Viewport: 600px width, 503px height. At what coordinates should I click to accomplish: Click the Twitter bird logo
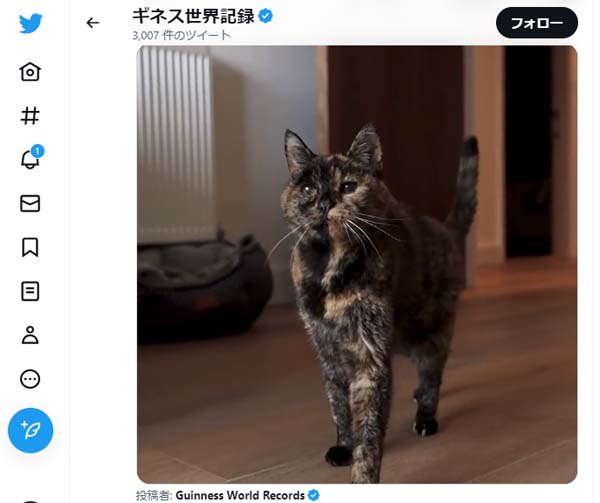point(31,23)
